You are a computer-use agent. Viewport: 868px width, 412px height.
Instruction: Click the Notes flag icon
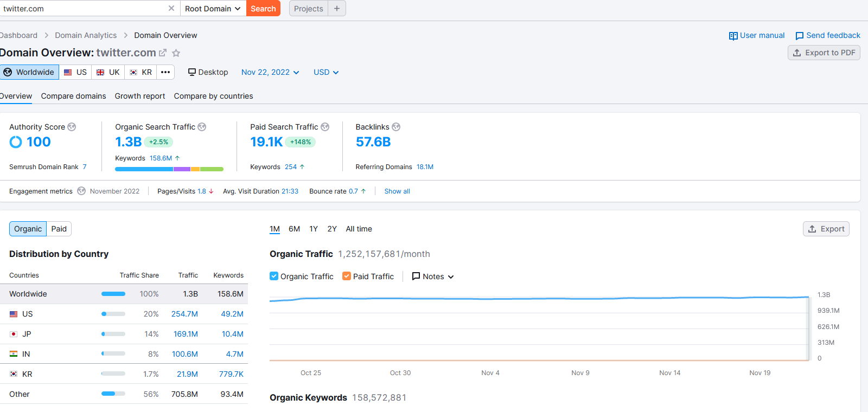pos(416,276)
